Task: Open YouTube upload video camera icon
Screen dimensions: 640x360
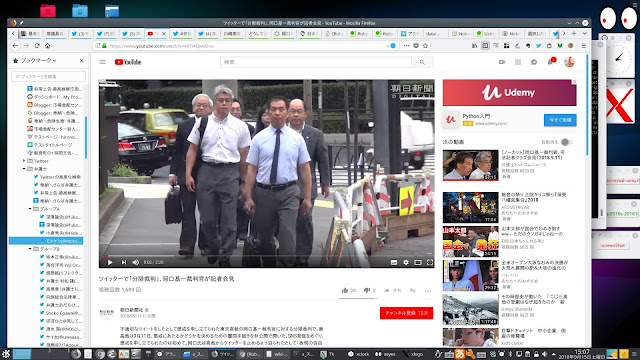Action: point(502,62)
